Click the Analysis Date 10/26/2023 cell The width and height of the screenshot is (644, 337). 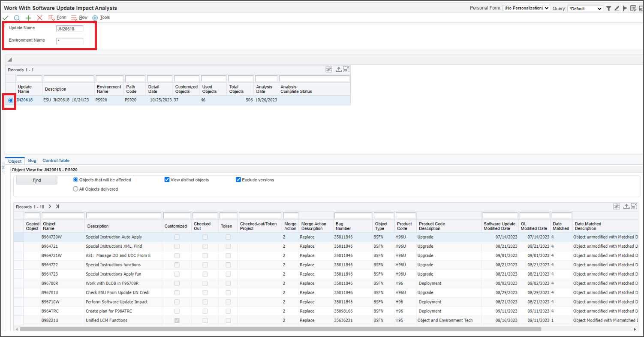point(266,100)
